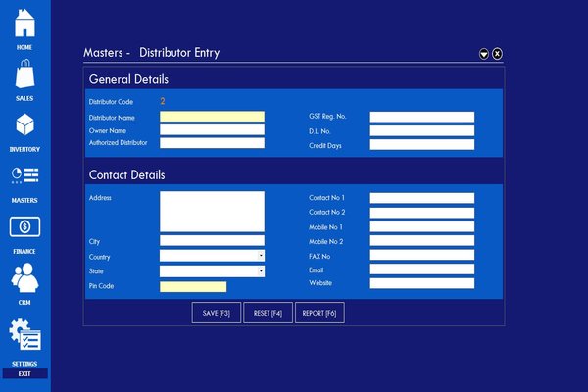Click the Distributor Name field
This screenshot has width=588, height=392.
(212, 117)
